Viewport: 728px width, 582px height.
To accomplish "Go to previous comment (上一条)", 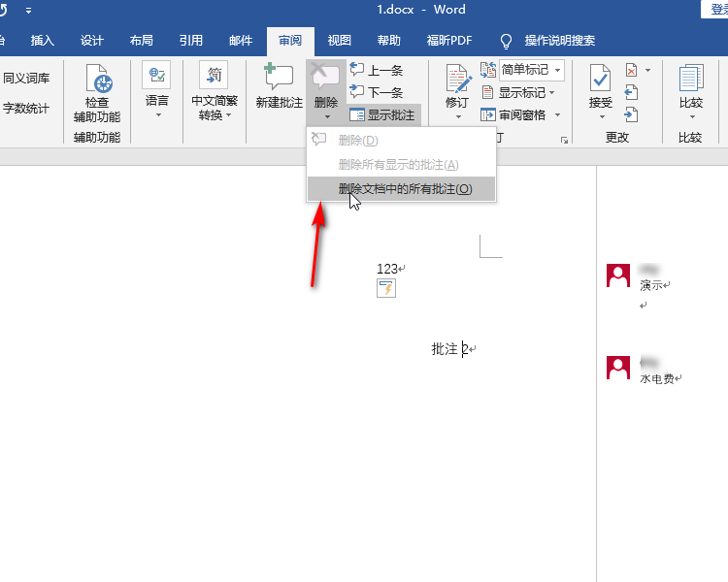I will 376,70.
